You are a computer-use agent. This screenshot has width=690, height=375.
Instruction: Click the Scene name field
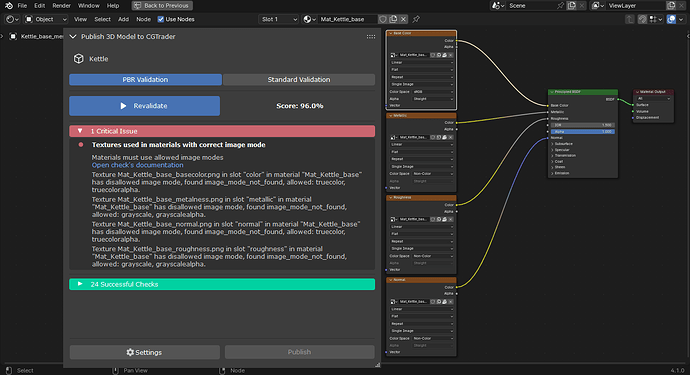click(x=531, y=6)
